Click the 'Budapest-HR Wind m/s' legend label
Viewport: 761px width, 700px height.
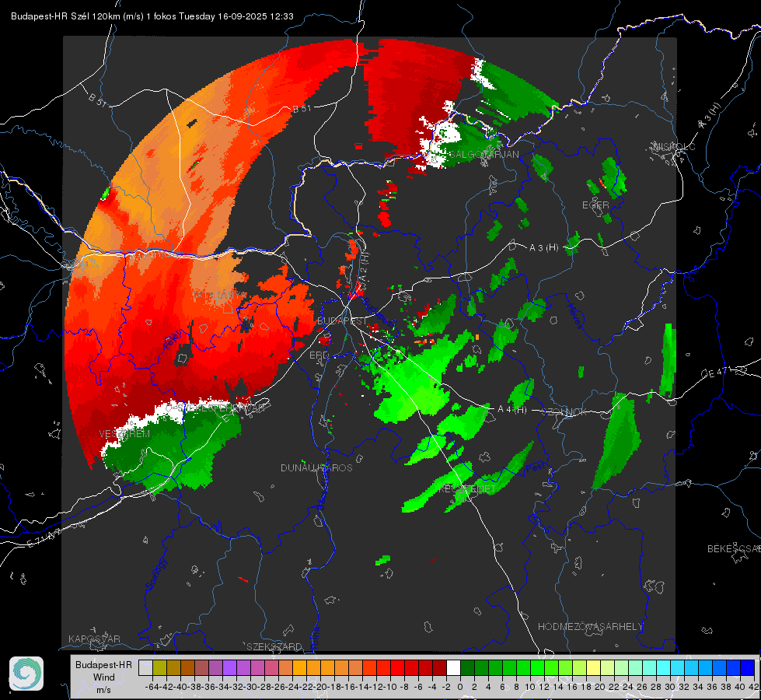click(103, 677)
